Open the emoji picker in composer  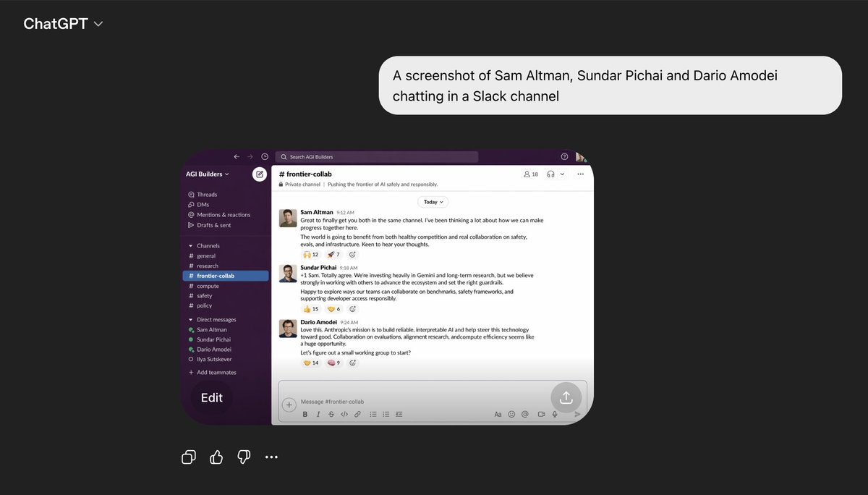511,415
